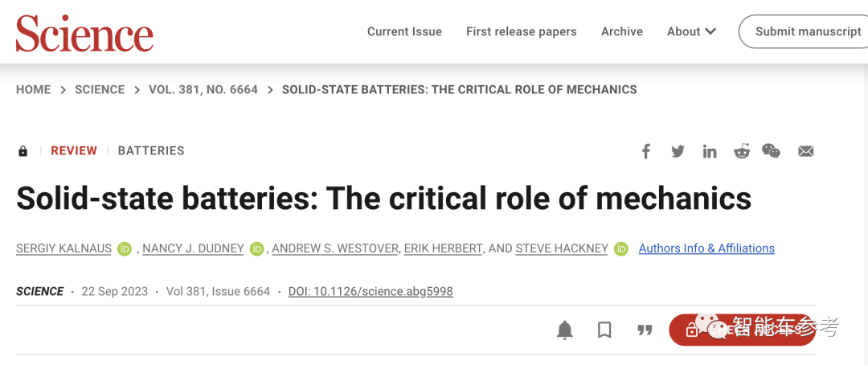
Task: Share article via WeChat icon
Action: (x=772, y=151)
